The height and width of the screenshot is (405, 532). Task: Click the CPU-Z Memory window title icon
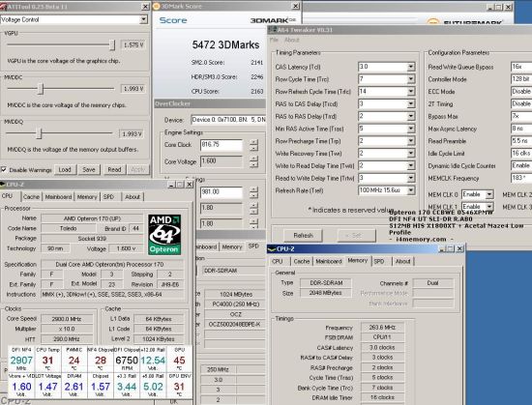click(272, 249)
